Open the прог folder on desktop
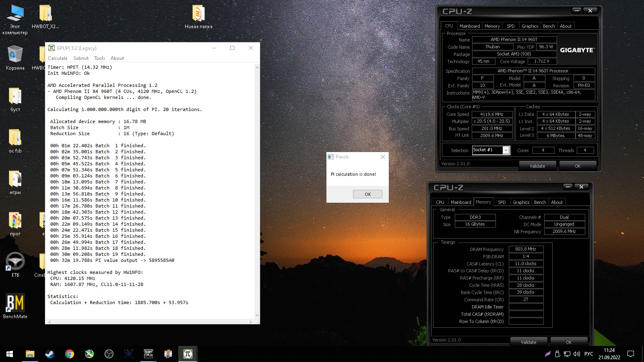The height and width of the screenshot is (362, 644). click(15, 224)
